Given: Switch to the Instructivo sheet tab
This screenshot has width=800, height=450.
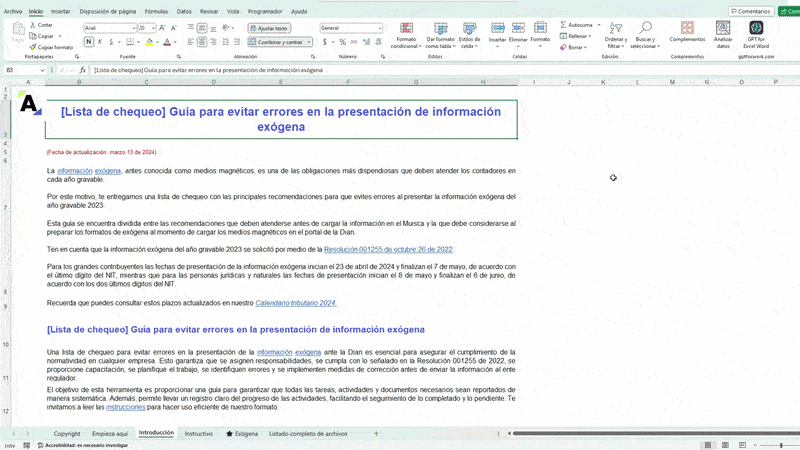Looking at the screenshot, I should (198, 434).
